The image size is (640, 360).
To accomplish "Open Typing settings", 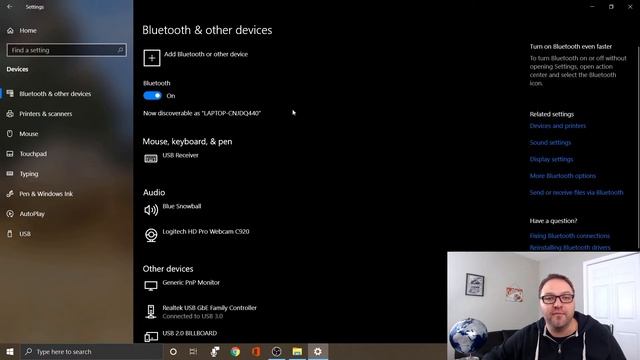I will [x=29, y=174].
